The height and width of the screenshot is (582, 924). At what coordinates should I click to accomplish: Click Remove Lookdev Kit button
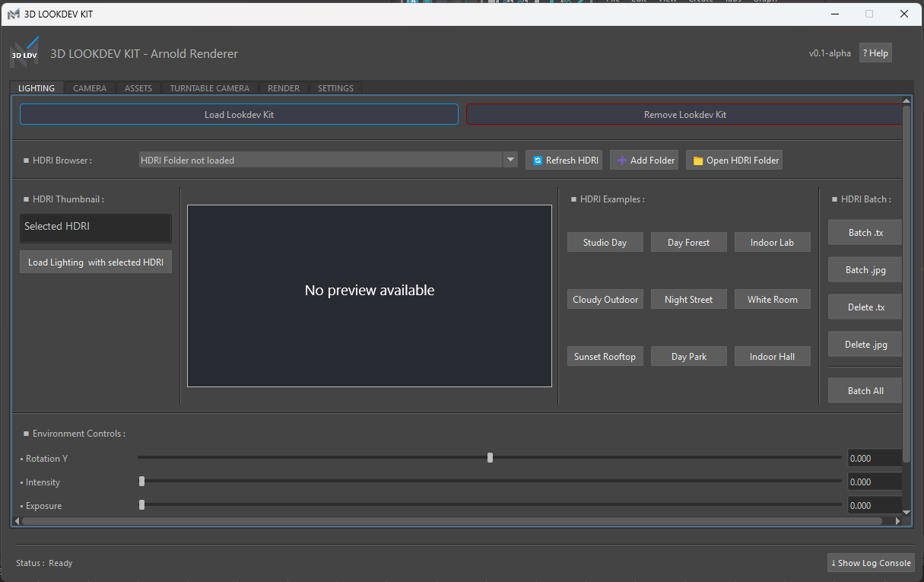684,114
